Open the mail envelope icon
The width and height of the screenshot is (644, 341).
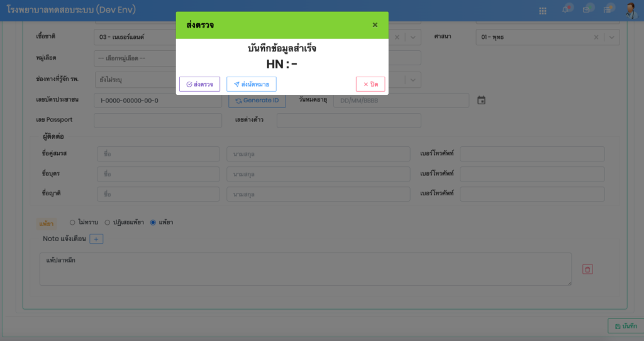587,9
